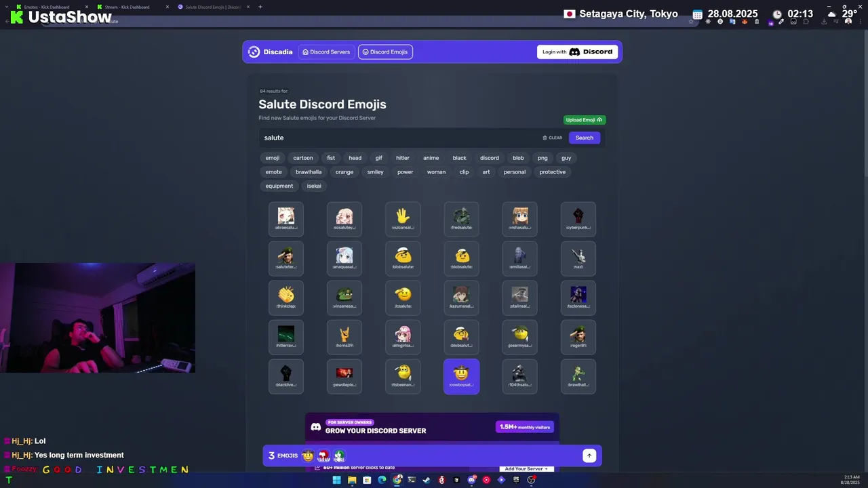The image size is (868, 488).
Task: Choose the :lcsalute: smiley emoji
Action: [403, 298]
